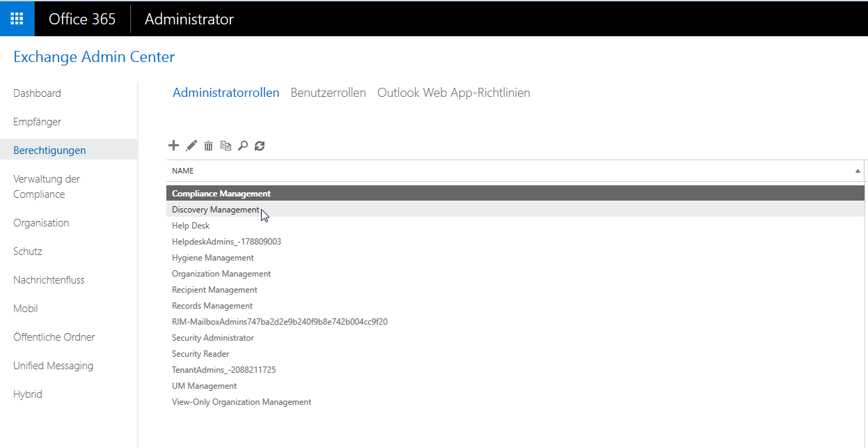Screen dimensions: 868x448
Task: Open the Dashboard section
Action: pyautogui.click(x=37, y=93)
